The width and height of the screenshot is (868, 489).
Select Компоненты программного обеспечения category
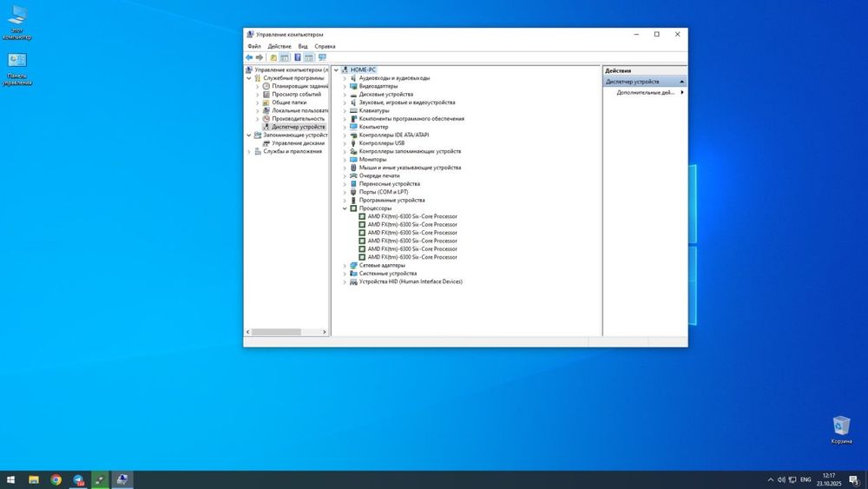coord(411,118)
